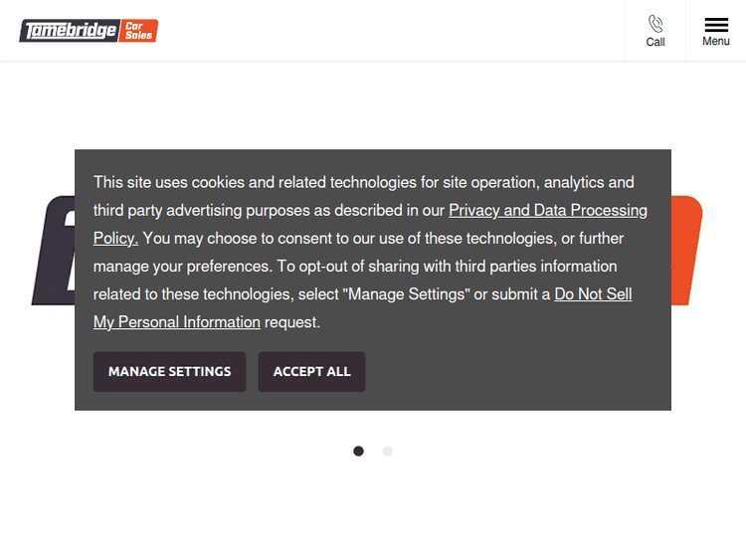
Task: Open the 'Menu' text label in header
Action: [716, 42]
